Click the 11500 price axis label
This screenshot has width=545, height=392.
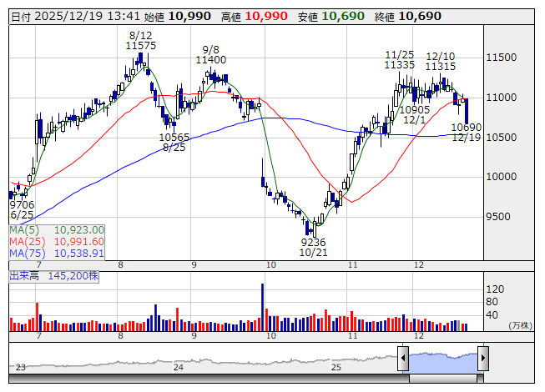coord(502,58)
